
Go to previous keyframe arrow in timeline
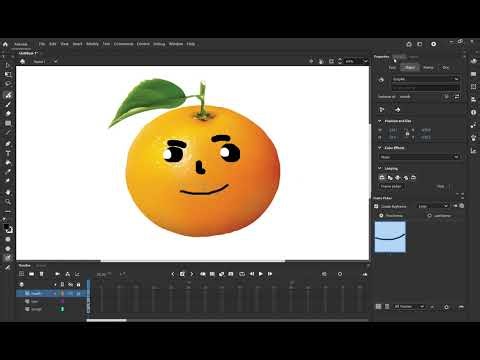point(173,274)
